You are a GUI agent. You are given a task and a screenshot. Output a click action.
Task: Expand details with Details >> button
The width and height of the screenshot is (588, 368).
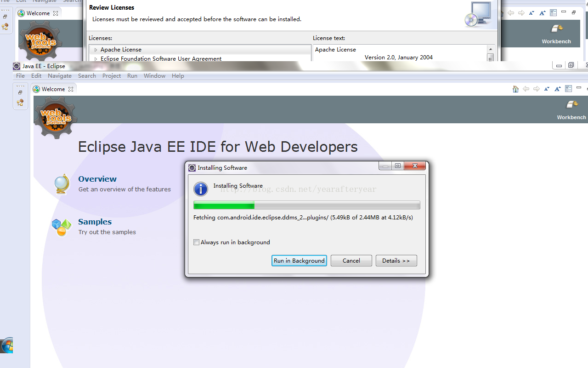[396, 260]
